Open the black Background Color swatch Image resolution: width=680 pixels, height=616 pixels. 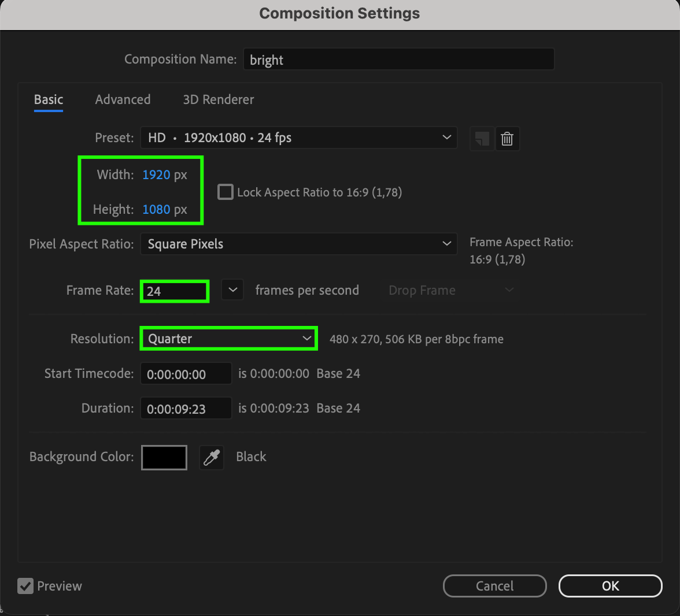pyautogui.click(x=164, y=457)
